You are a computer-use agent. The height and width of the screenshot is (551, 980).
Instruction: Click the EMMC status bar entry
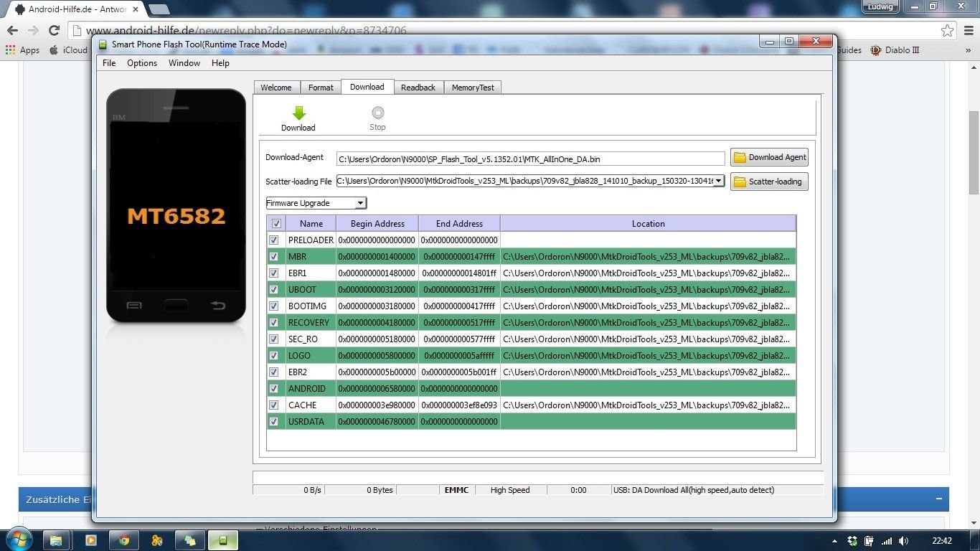456,490
